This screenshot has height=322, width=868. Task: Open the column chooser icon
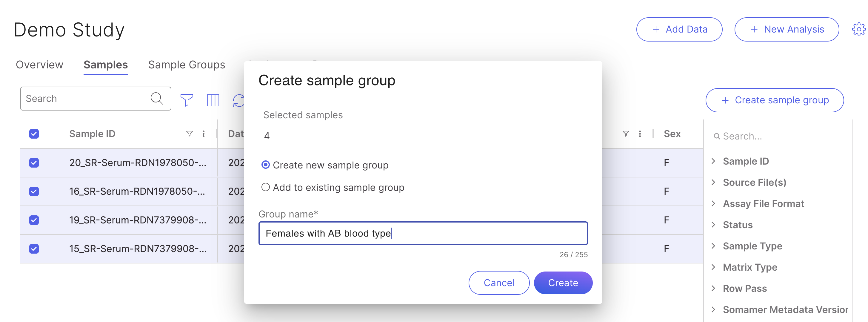pyautogui.click(x=213, y=100)
